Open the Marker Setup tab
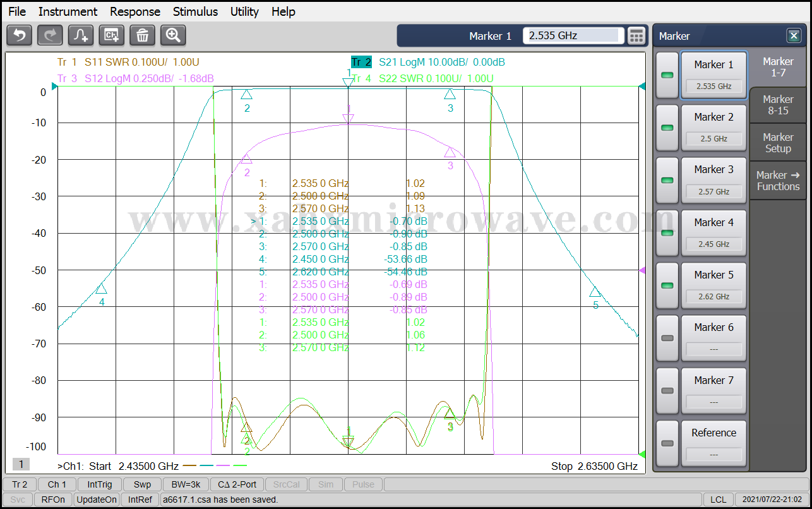 778,143
